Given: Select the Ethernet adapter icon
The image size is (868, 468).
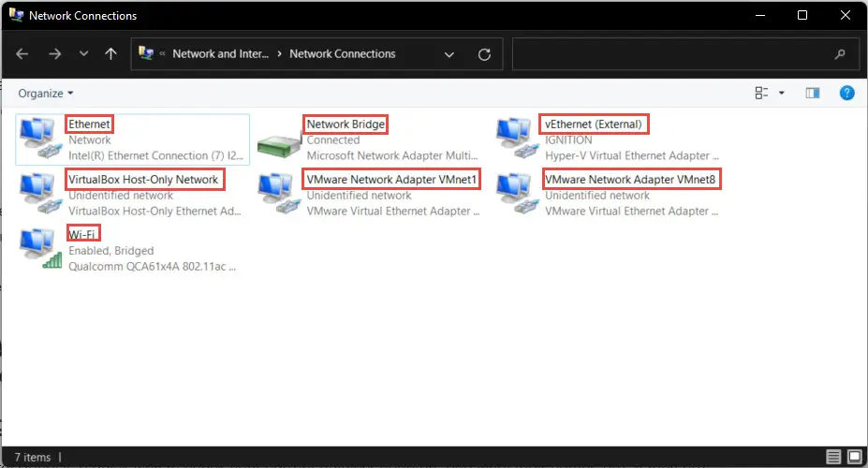Looking at the screenshot, I should tap(40, 139).
